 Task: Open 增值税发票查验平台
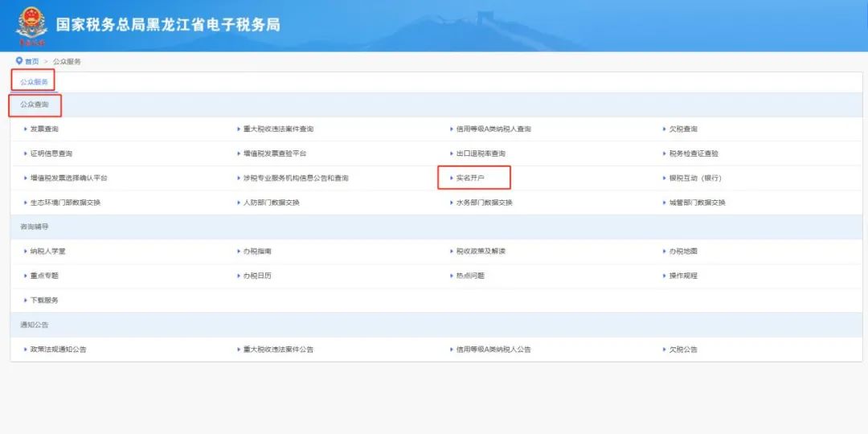pos(275,154)
